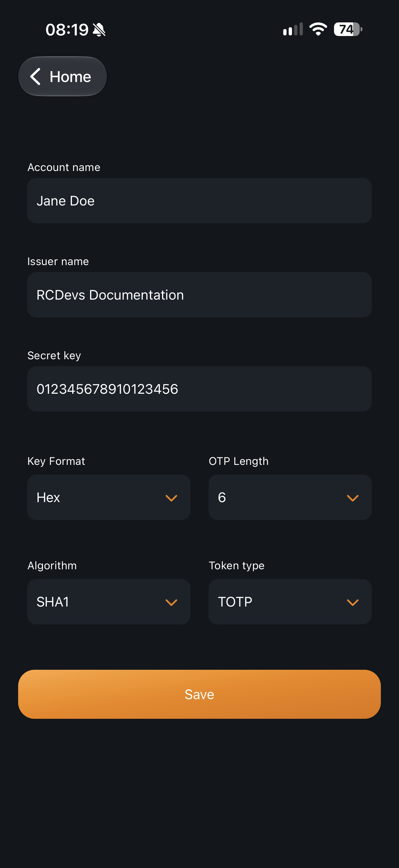
Task: Open the Token type dropdown showing TOTP
Action: (290, 602)
